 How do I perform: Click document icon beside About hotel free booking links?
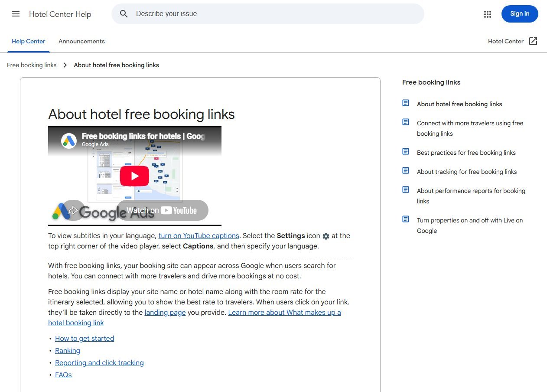pyautogui.click(x=406, y=103)
